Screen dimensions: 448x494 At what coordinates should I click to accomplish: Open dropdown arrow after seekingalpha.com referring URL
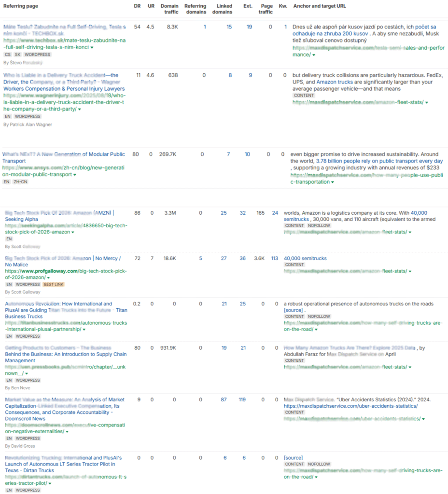pos(73,233)
